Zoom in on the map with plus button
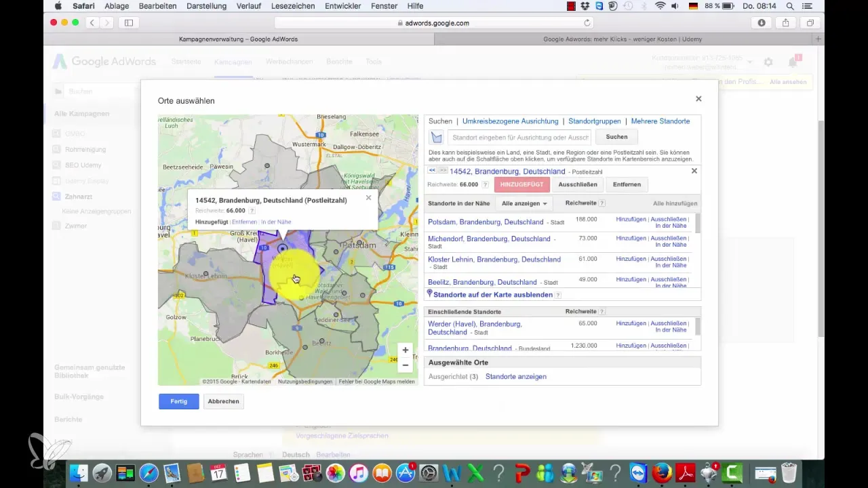 click(x=406, y=350)
